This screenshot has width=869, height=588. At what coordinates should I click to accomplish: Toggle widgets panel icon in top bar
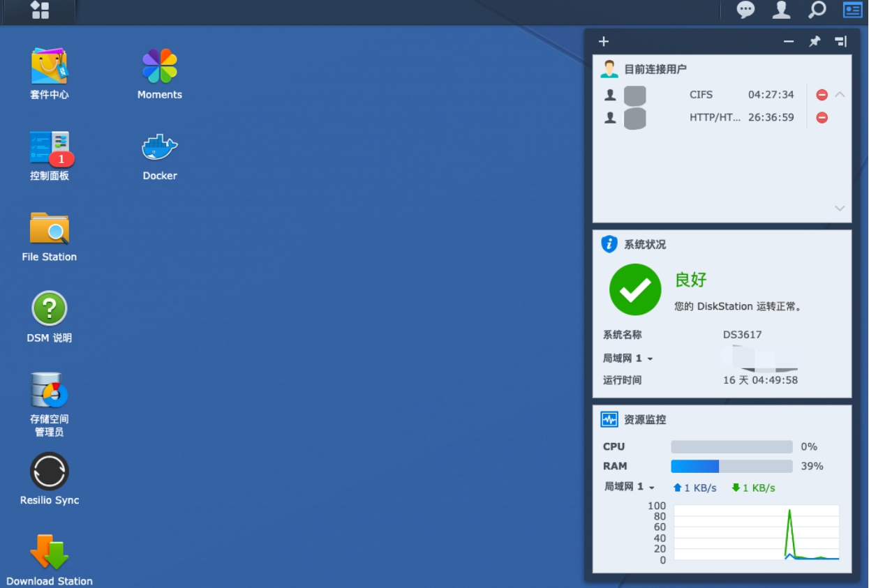852,10
